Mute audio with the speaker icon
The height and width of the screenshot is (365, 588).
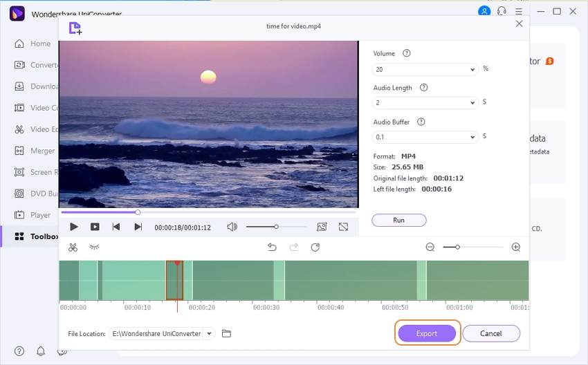point(232,227)
